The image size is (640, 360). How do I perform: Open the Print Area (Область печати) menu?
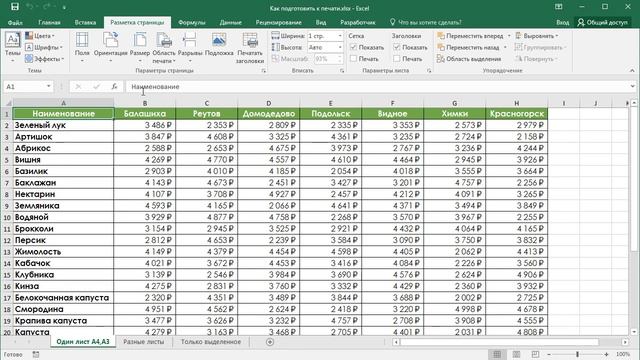coord(164,47)
